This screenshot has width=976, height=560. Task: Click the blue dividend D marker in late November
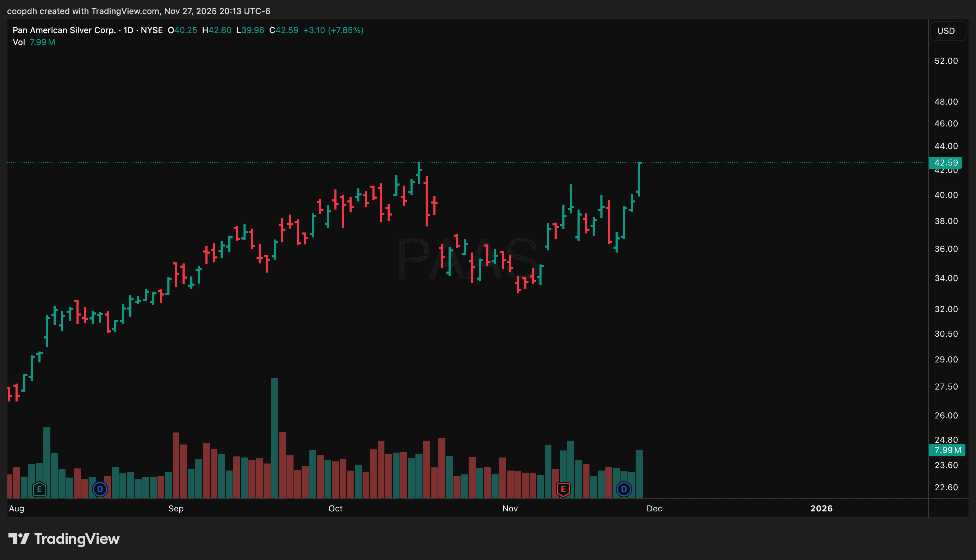(x=624, y=489)
